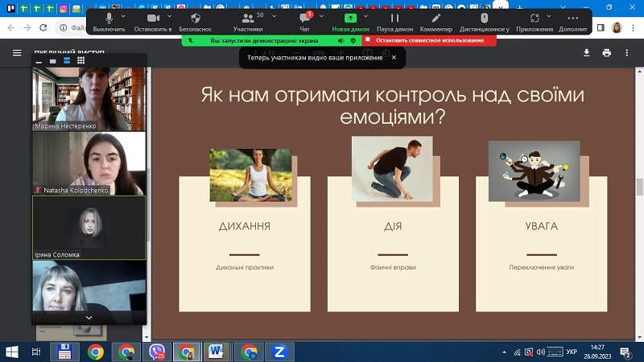Open Дополнительно more options menu
This screenshot has height=362, width=644.
point(572,23)
